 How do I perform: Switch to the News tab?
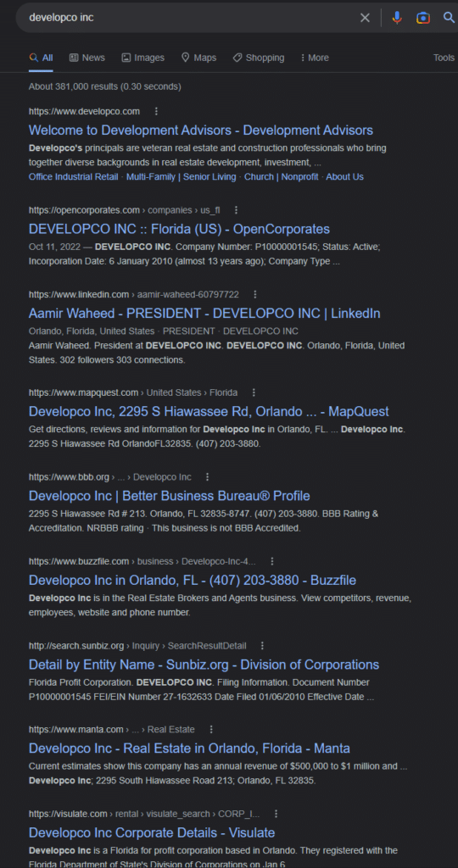point(87,58)
